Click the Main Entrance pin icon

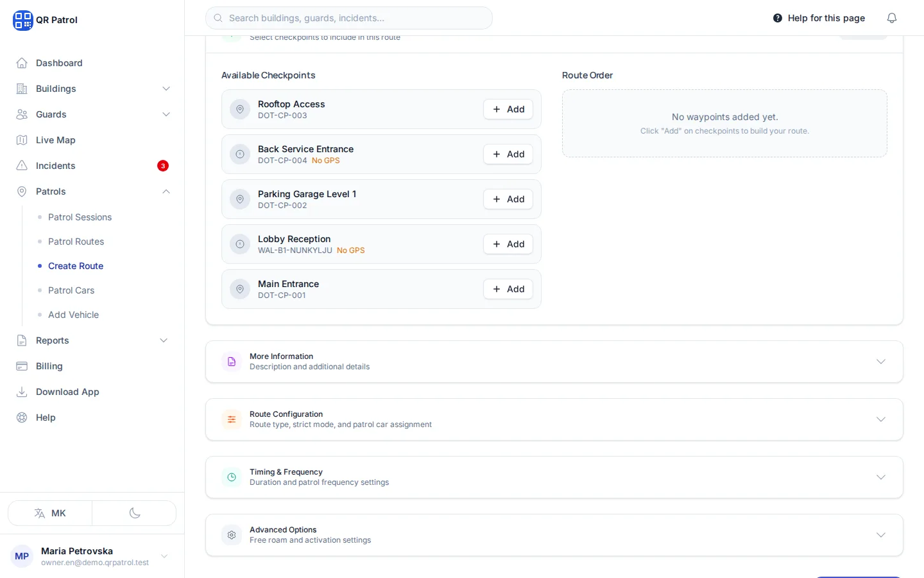click(x=240, y=289)
